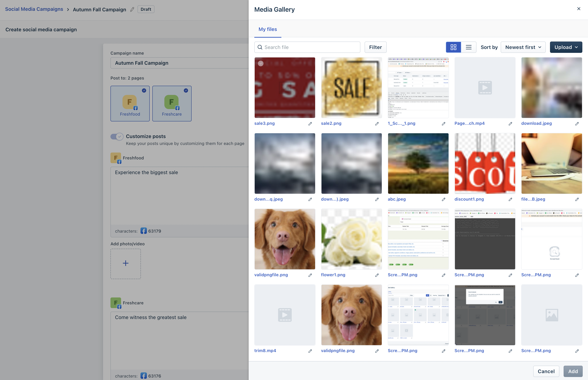The image size is (588, 380).
Task: Select the sale2.png gold thumbnail
Action: pos(351,88)
